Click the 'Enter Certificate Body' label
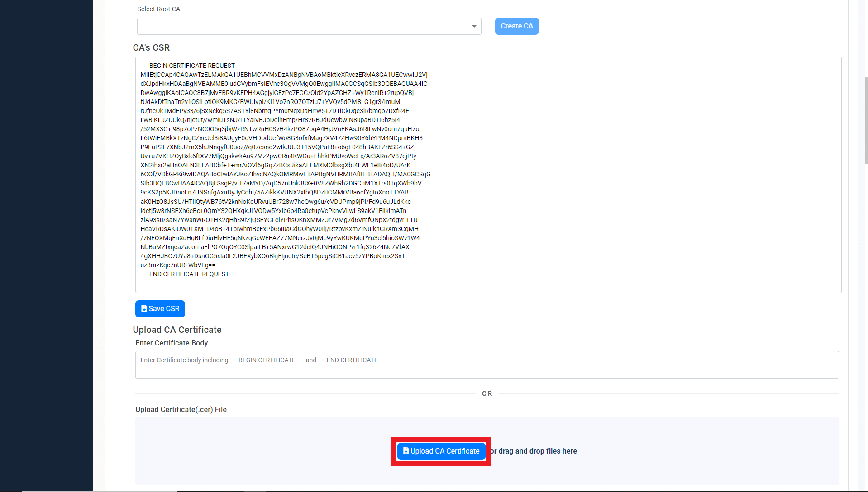The image size is (868, 492). 172,343
